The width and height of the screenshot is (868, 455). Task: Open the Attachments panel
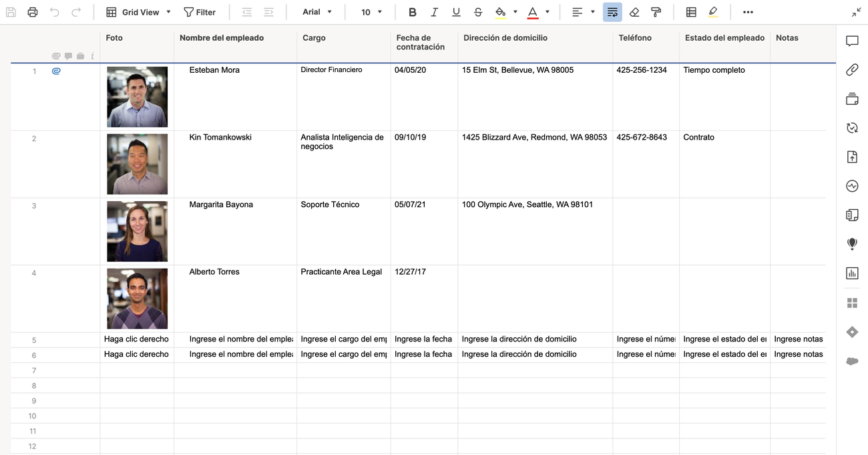(x=852, y=69)
